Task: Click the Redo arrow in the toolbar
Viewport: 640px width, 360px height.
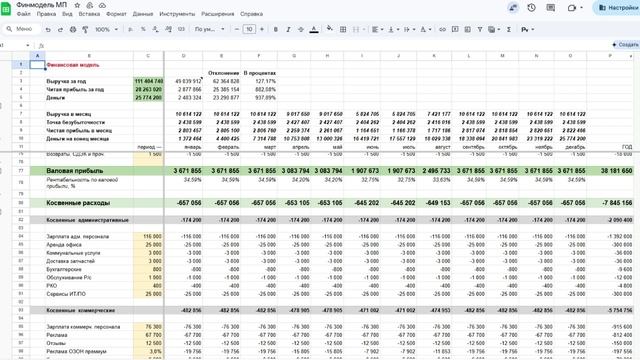Action: point(60,29)
